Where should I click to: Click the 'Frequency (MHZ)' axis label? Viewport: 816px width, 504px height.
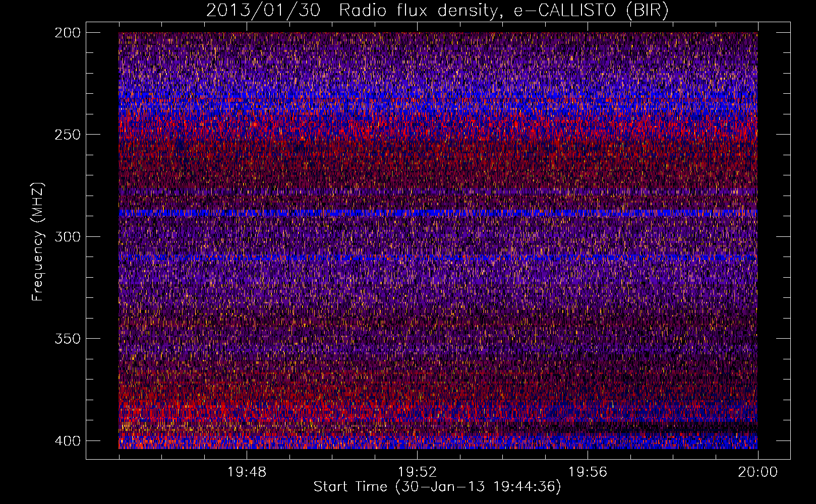coord(38,241)
